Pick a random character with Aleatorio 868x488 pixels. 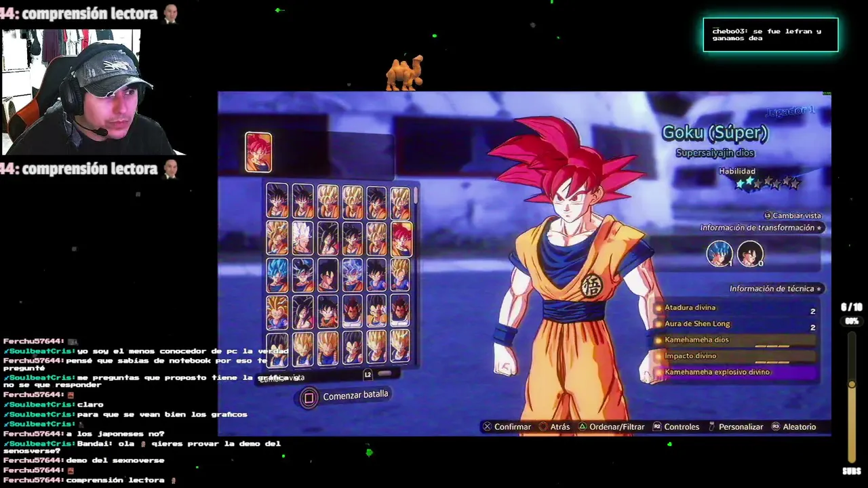pos(794,427)
